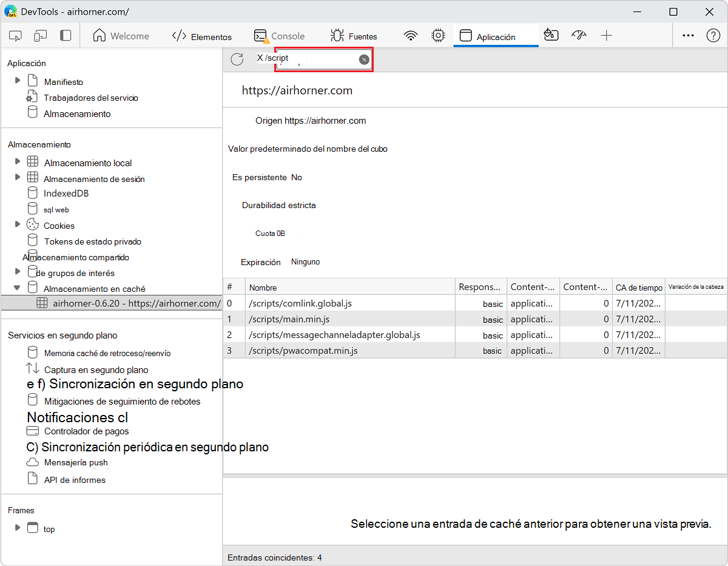The height and width of the screenshot is (566, 728).
Task: Open the Network tool wifi icon
Action: click(x=411, y=36)
